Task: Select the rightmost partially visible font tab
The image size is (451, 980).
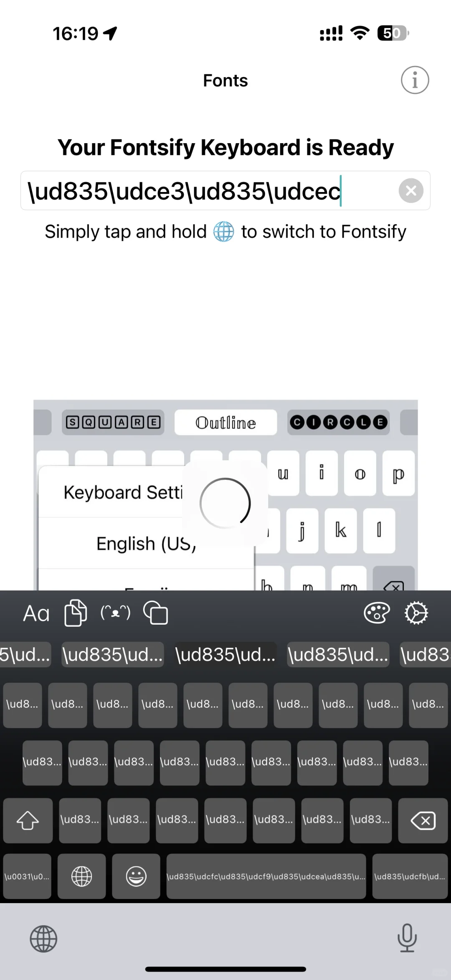Action: (425, 655)
